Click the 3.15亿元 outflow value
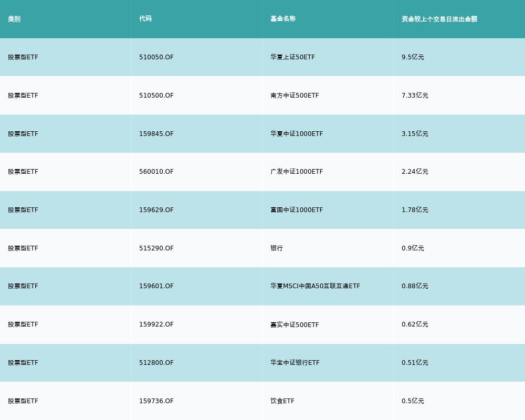525x420 pixels. [415, 134]
